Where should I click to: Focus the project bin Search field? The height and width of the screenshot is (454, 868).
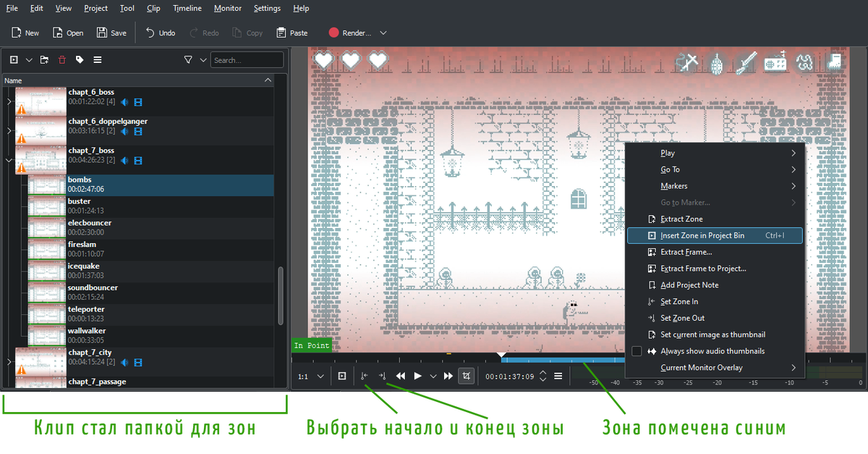click(x=247, y=60)
